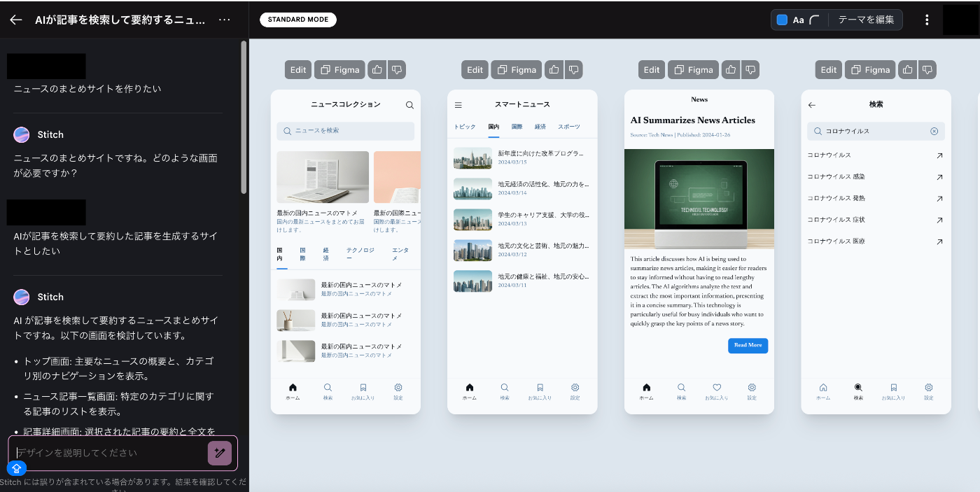
Task: Select 経済 tab in スマートニュース
Action: [x=540, y=127]
